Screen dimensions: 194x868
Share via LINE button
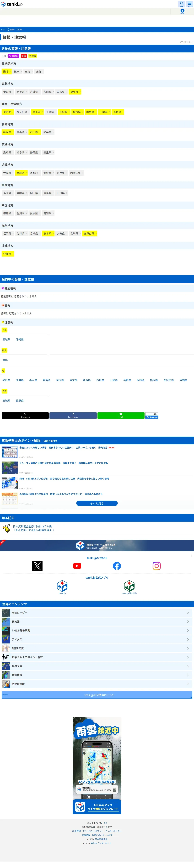point(121,416)
